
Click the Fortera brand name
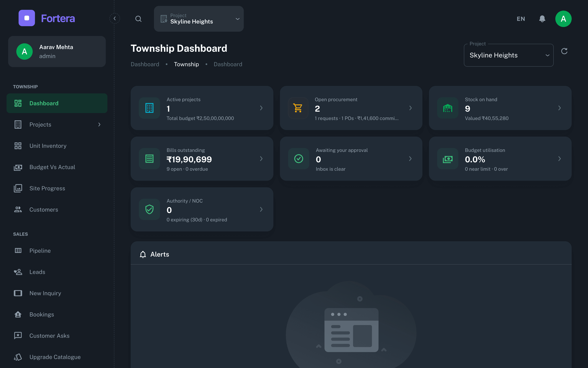pyautogui.click(x=58, y=18)
